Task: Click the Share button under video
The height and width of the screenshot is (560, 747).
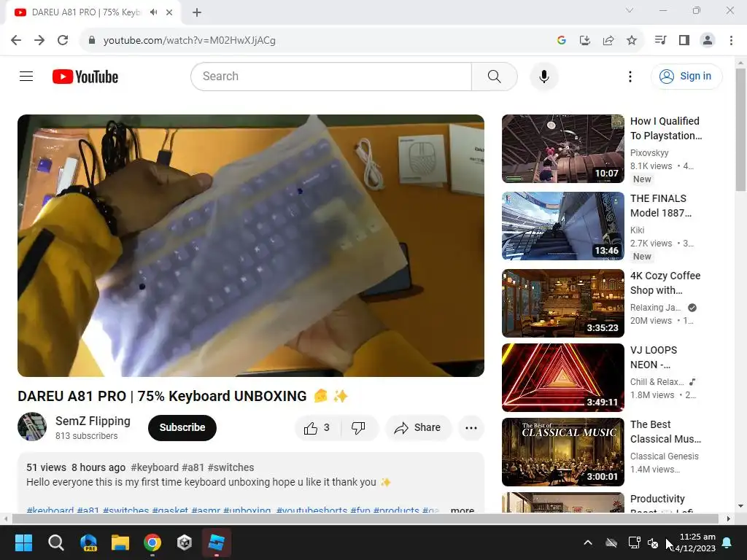Action: click(417, 427)
